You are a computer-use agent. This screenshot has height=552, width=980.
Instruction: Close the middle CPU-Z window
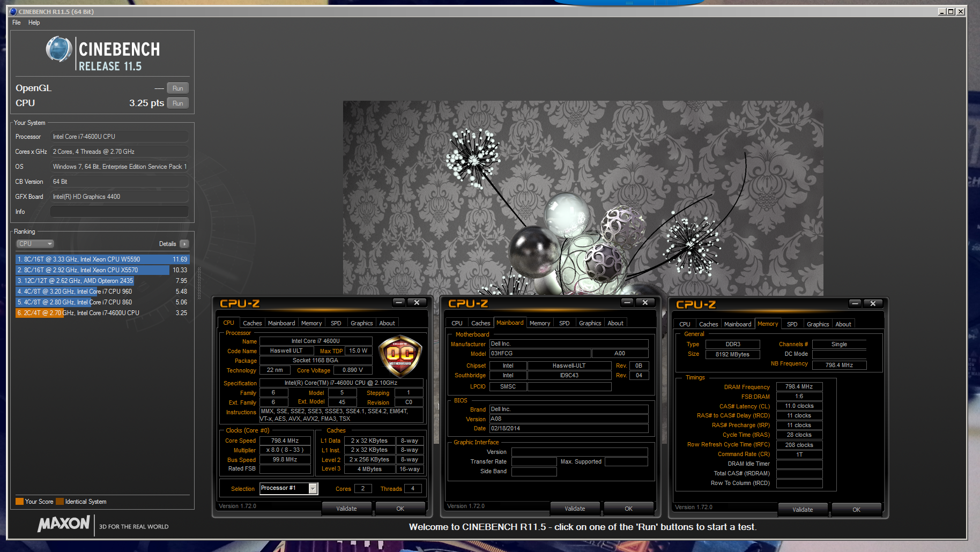[645, 303]
